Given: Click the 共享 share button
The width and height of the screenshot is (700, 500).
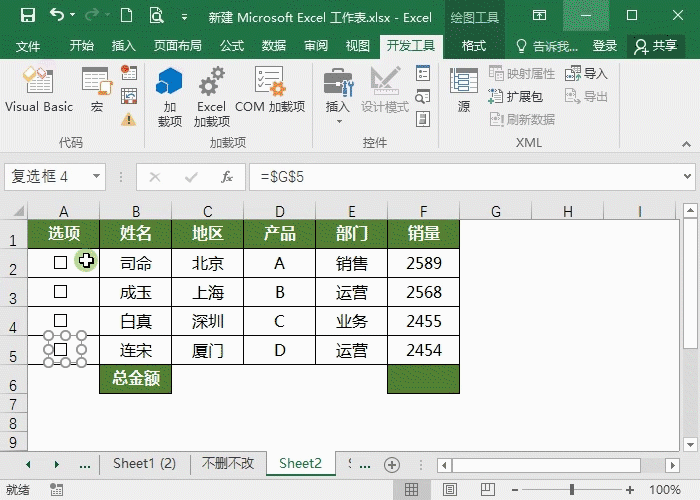Looking at the screenshot, I should (x=656, y=46).
